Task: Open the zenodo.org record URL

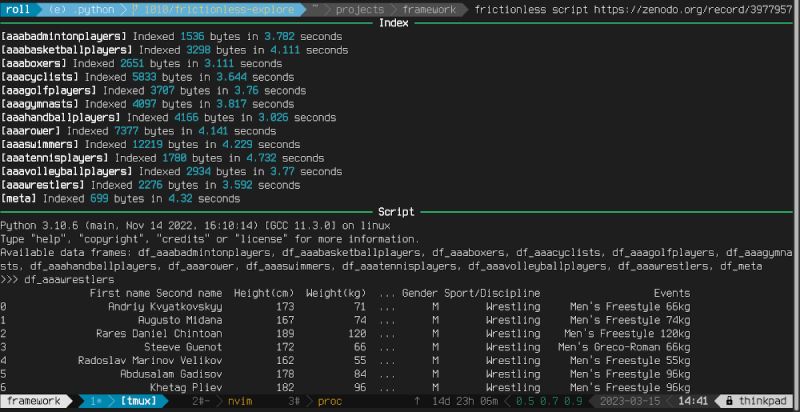Action: [x=694, y=10]
